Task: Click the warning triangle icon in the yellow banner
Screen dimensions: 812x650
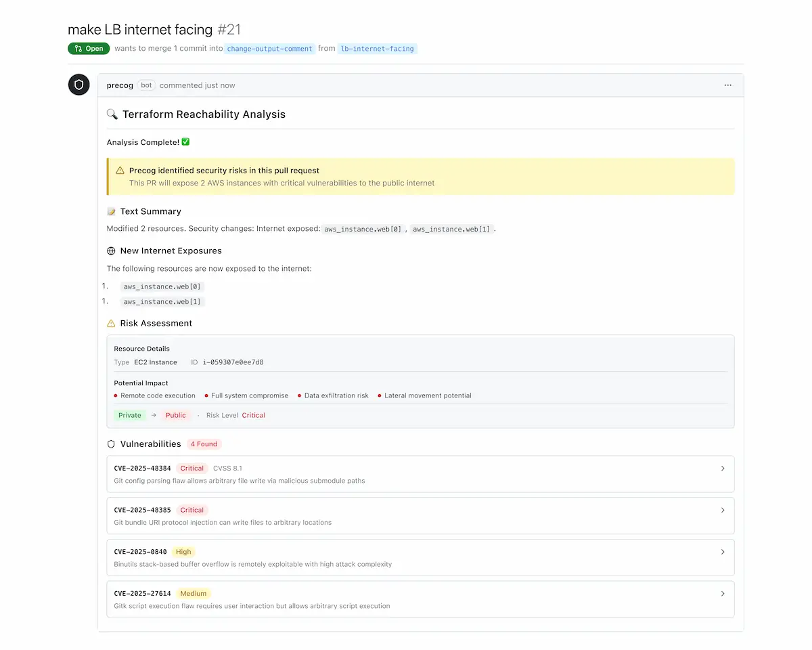Action: click(x=122, y=170)
